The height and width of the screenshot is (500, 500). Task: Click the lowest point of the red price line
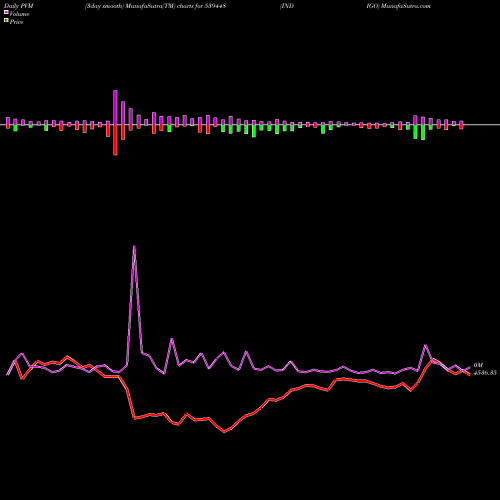224,432
